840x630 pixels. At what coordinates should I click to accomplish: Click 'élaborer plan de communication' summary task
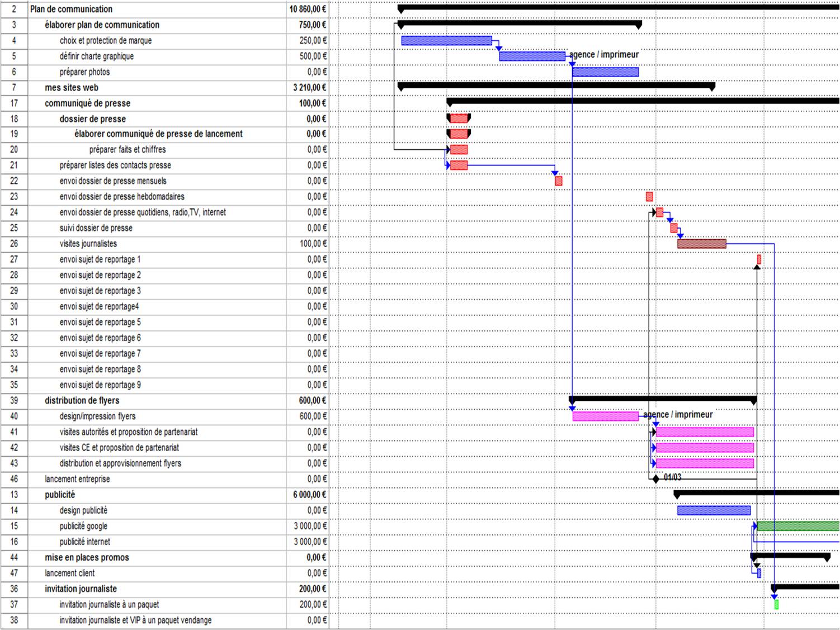coord(102,25)
